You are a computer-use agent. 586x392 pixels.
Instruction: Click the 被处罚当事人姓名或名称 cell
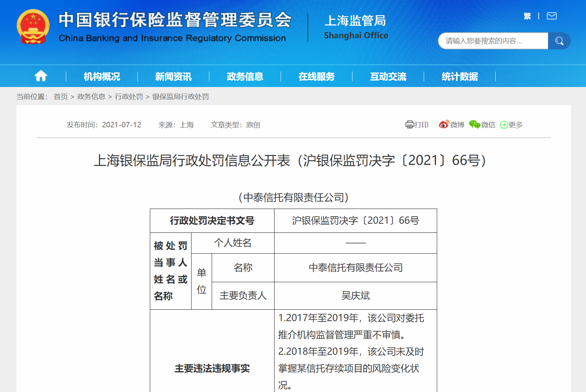coord(171,271)
